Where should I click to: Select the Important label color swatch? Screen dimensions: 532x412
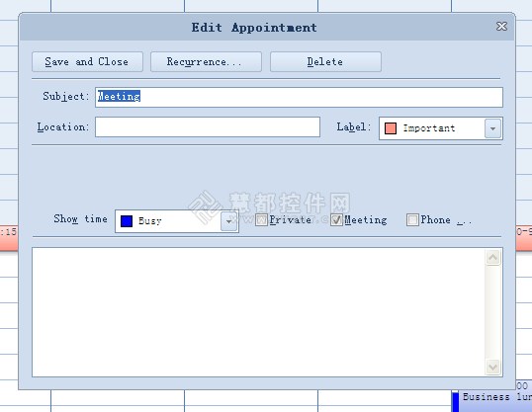[x=391, y=128]
